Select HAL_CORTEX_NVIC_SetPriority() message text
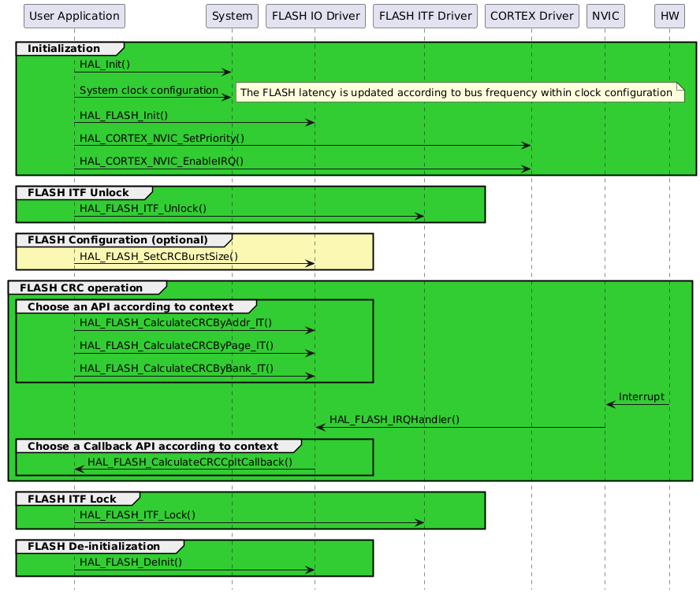Viewport: 700px width, 594px height. tap(162, 139)
